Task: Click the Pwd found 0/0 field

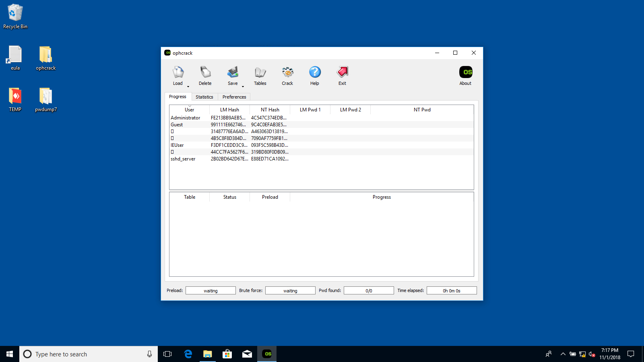Action: pos(369,290)
